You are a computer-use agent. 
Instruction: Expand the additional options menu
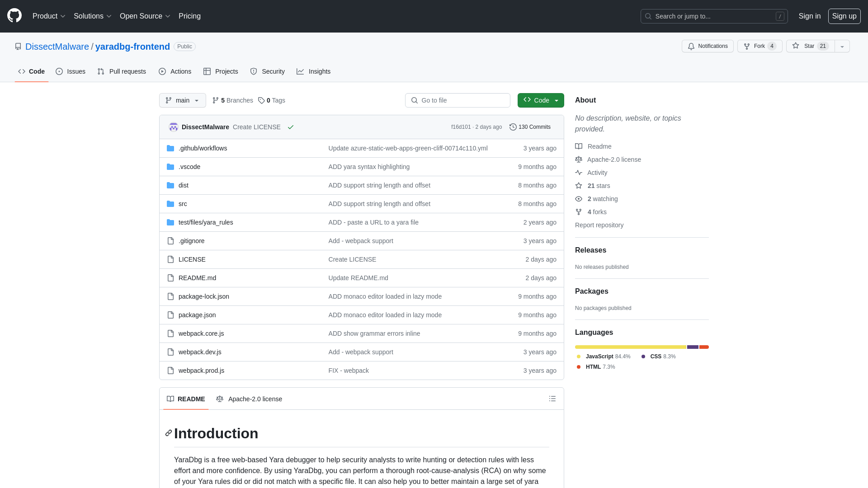point(842,46)
